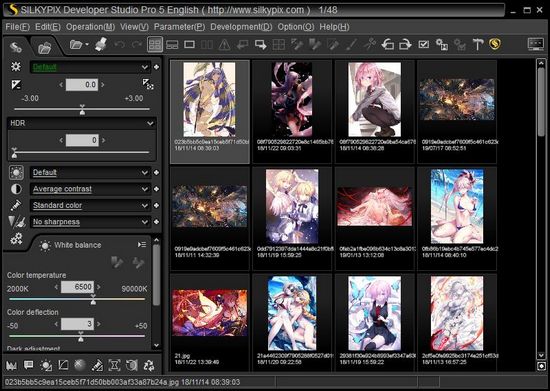Adjust the exposure bias slider
The height and width of the screenshot is (391, 550).
[82, 110]
